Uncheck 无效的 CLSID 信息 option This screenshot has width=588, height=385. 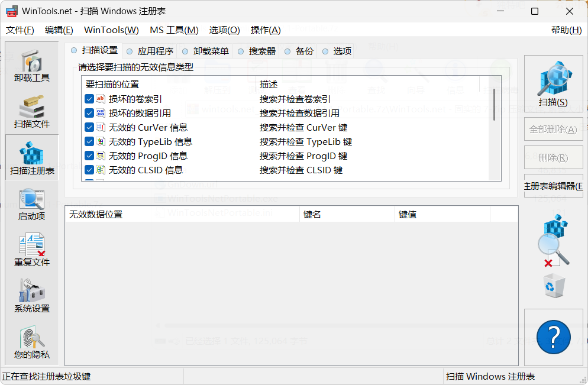pos(89,170)
